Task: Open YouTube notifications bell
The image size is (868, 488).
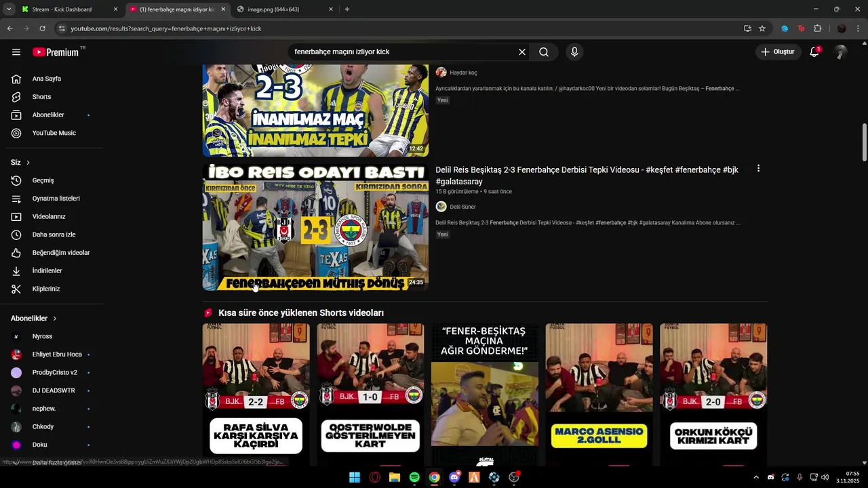Action: click(x=814, y=52)
